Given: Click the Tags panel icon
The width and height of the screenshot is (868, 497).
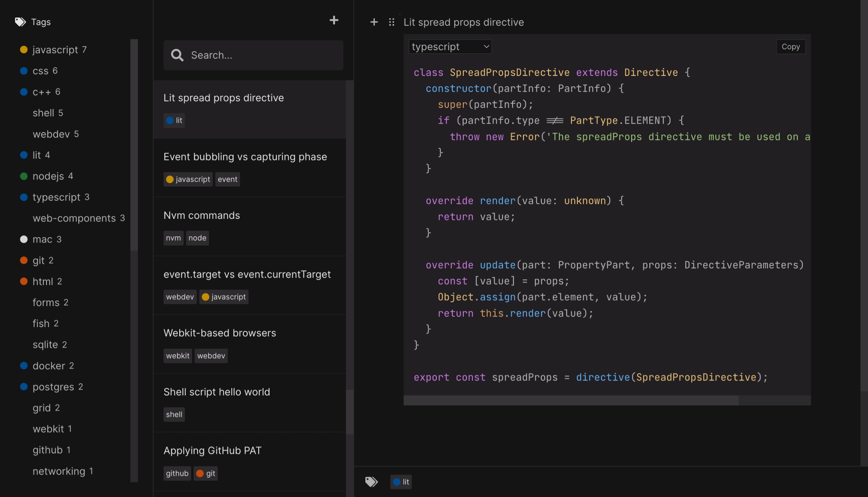Looking at the screenshot, I should pos(20,22).
